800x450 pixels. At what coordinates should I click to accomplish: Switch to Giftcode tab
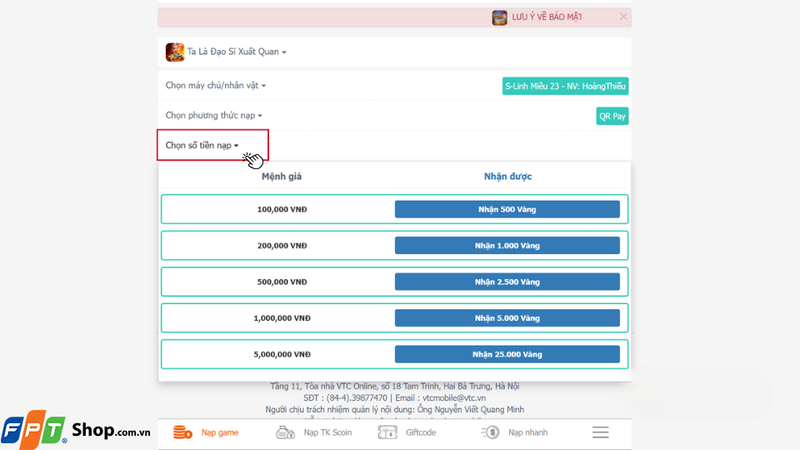click(x=421, y=433)
